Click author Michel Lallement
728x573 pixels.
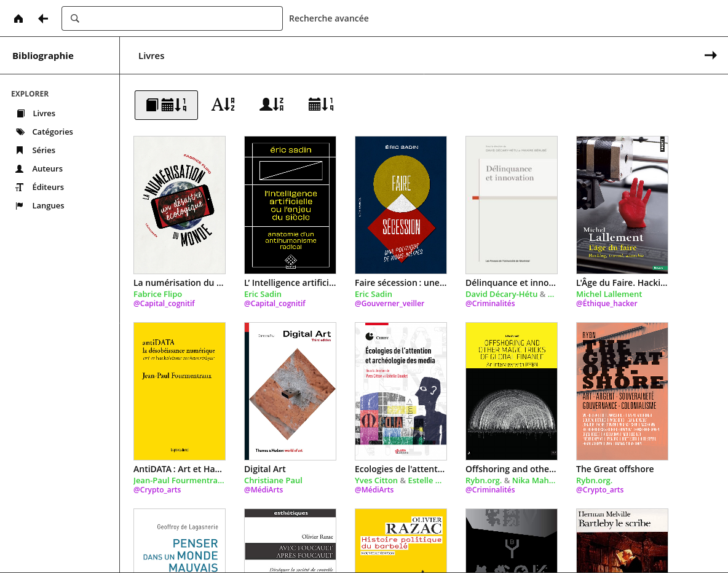pos(609,294)
